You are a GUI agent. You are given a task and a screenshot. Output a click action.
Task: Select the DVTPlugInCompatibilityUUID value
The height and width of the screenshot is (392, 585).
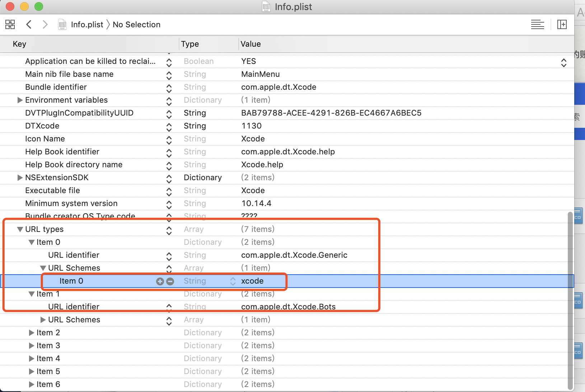pyautogui.click(x=331, y=113)
